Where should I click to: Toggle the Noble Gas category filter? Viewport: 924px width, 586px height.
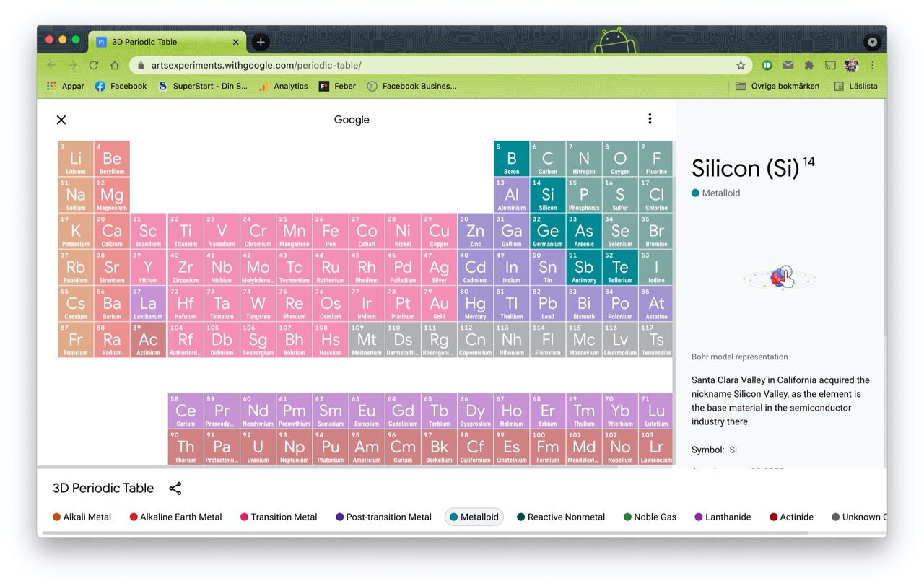click(x=650, y=517)
